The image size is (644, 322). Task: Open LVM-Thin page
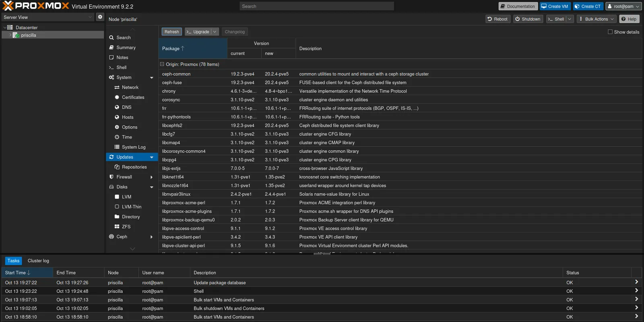coord(132,207)
